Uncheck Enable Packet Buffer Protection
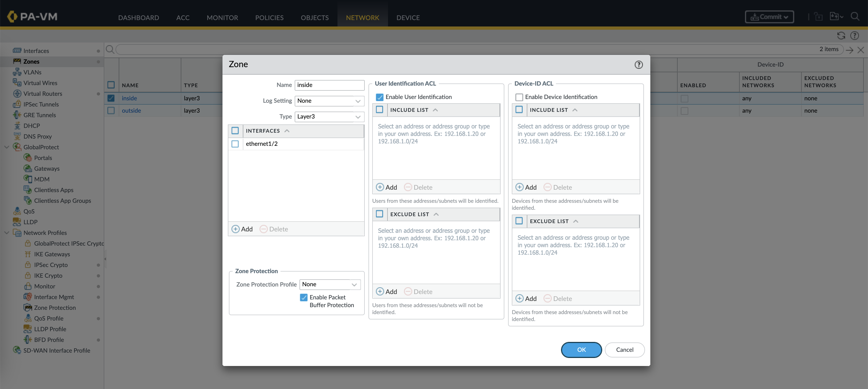Image resolution: width=868 pixels, height=389 pixels. pyautogui.click(x=304, y=297)
